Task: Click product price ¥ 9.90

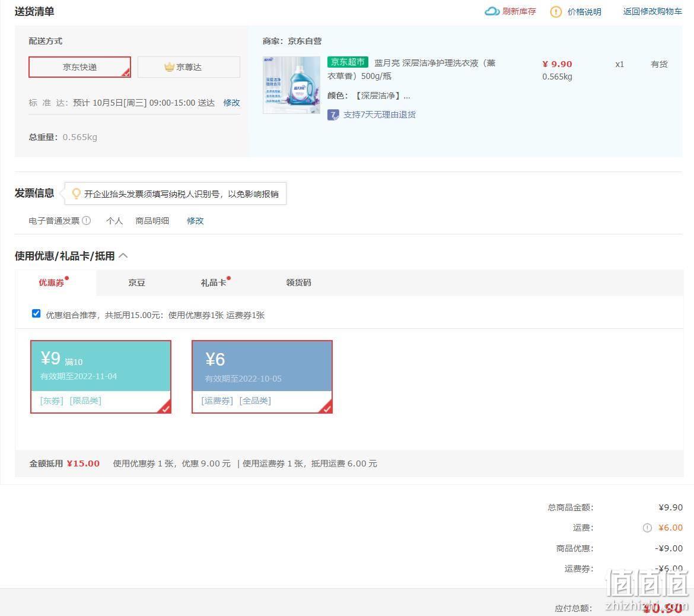Action: point(557,64)
